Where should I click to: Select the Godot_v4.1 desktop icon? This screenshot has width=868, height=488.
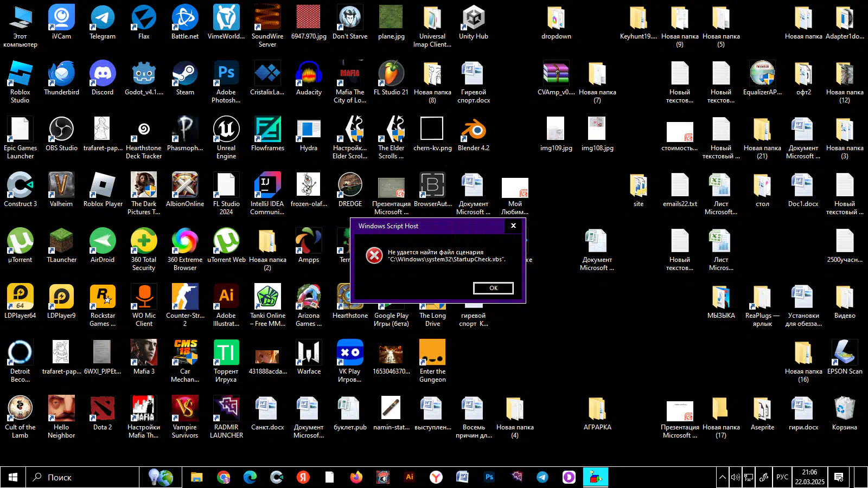tap(144, 79)
